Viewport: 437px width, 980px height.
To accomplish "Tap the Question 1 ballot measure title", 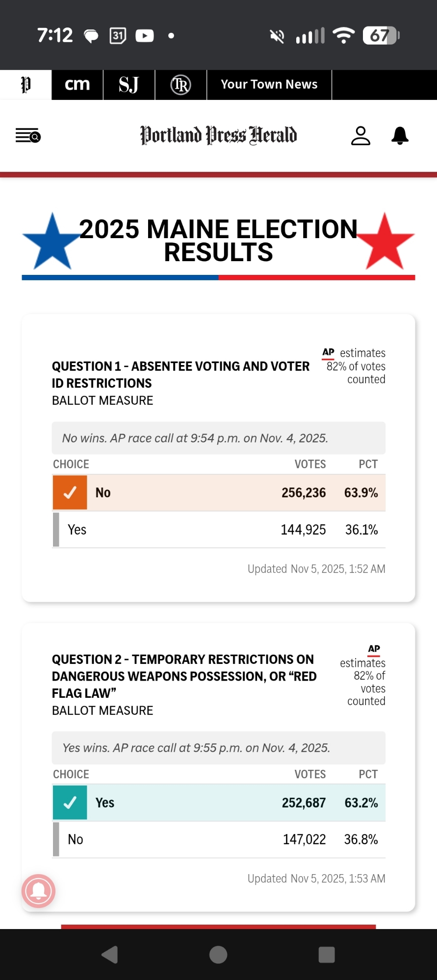I will pos(180,375).
